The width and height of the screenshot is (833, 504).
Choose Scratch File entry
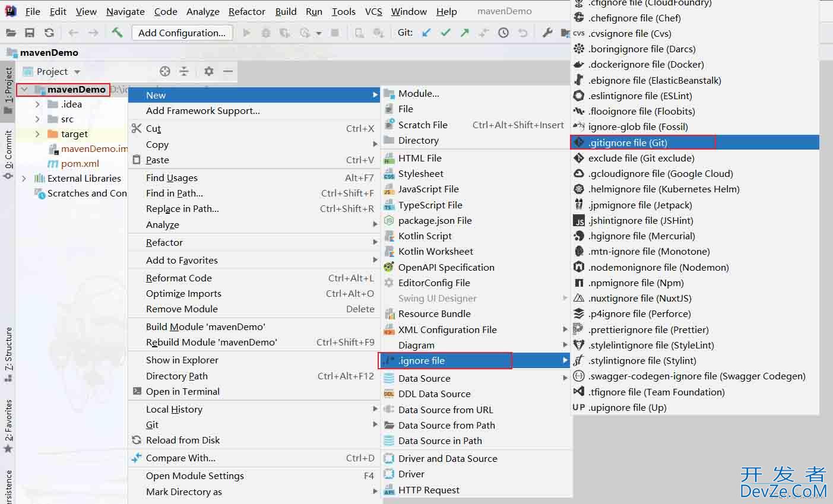pos(475,125)
